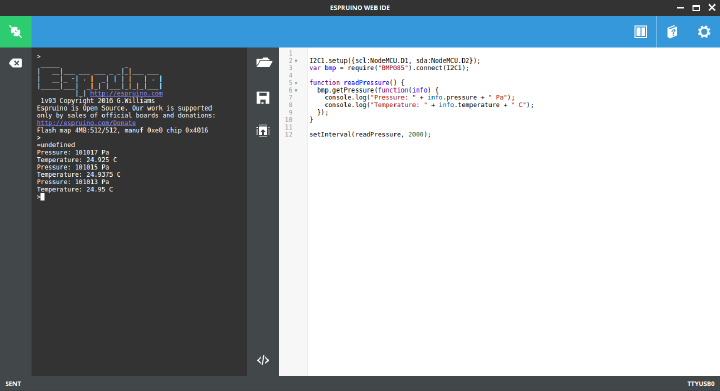The width and height of the screenshot is (720, 391).
Task: Collapse readPressure function fold at line 5
Action: [296, 83]
